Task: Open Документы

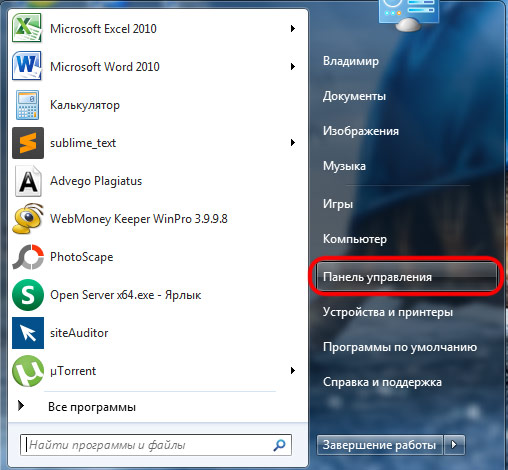Action: coord(354,96)
